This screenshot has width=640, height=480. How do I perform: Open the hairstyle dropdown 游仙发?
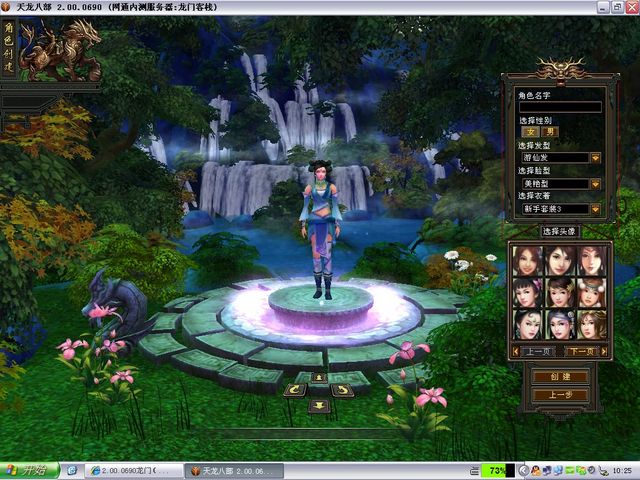(595, 158)
